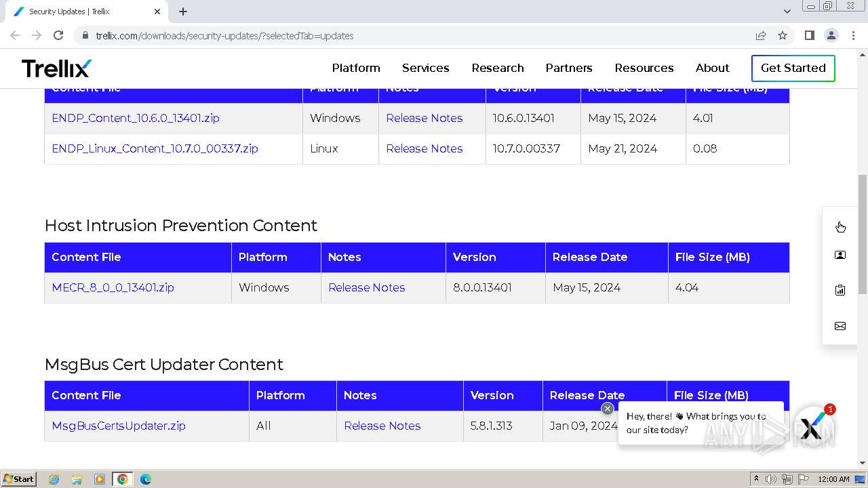Download ENDP_Linux_Content_10.7.0_00337.zip
This screenshot has height=488, width=868.
tap(155, 148)
